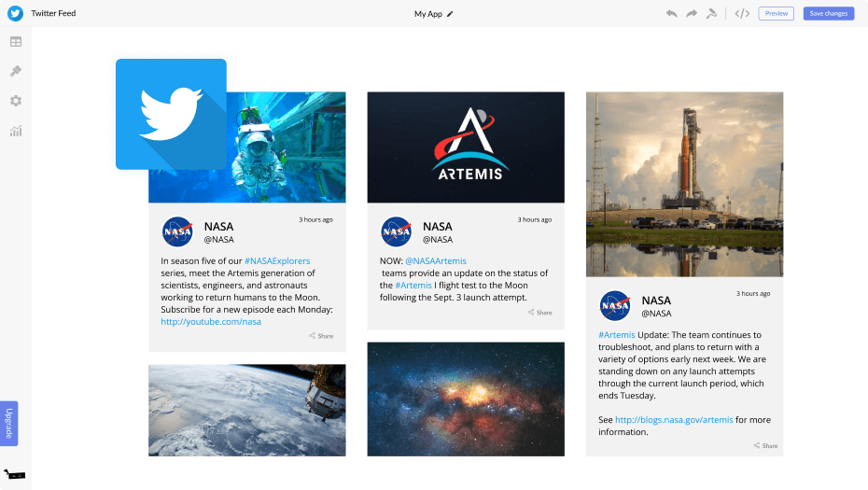868x490 pixels.
Task: Click the My App title
Action: point(427,14)
